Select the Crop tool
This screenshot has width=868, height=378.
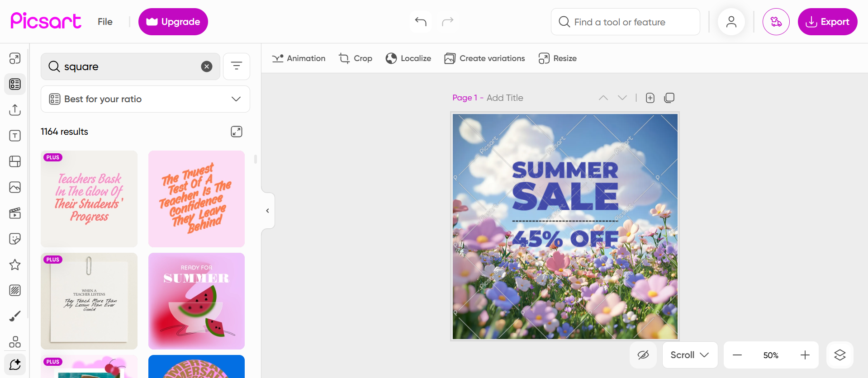tap(356, 58)
